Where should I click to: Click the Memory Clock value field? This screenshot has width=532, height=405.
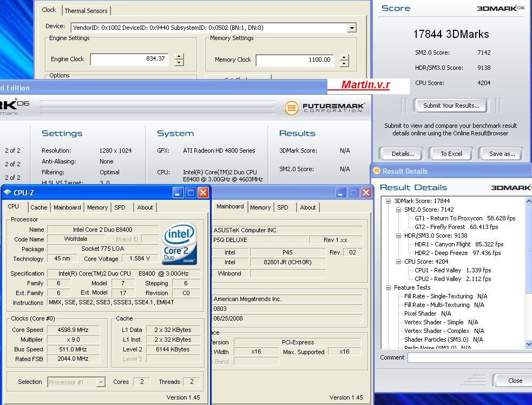point(295,60)
